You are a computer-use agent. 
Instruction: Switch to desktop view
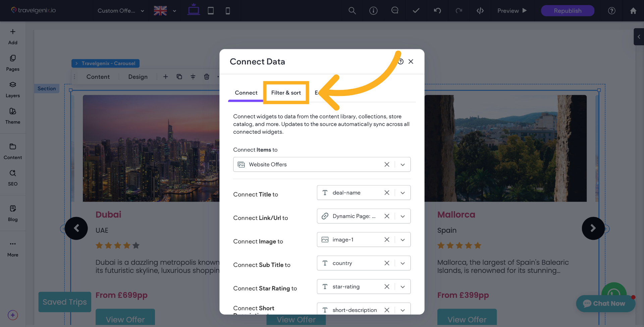coord(194,10)
